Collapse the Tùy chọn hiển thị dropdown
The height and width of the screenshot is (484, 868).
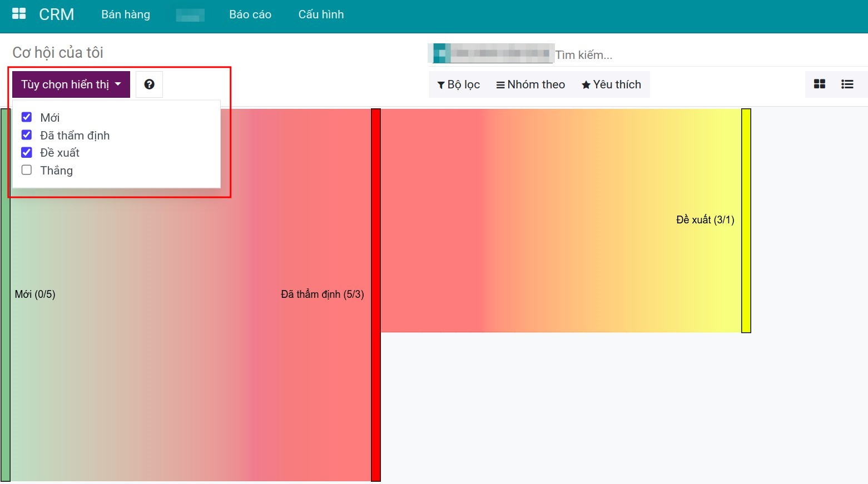tap(71, 84)
